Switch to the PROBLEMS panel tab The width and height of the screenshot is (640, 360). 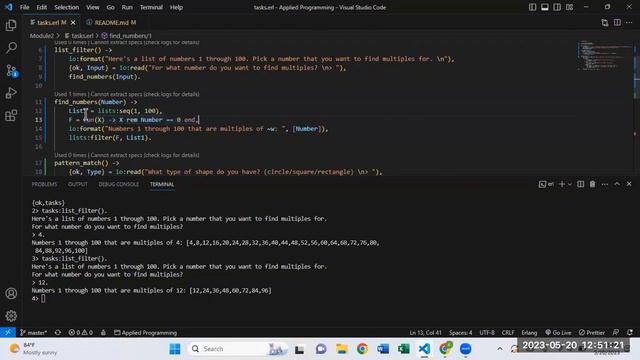tap(44, 184)
